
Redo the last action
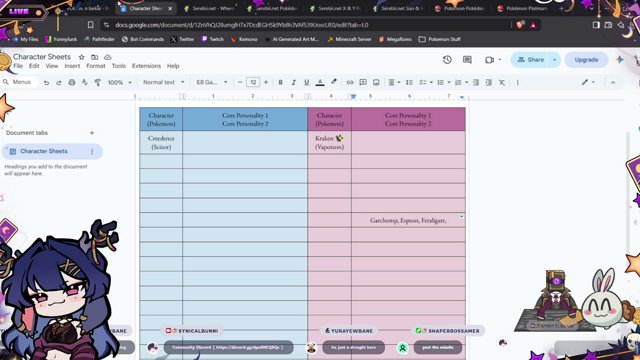coord(59,82)
